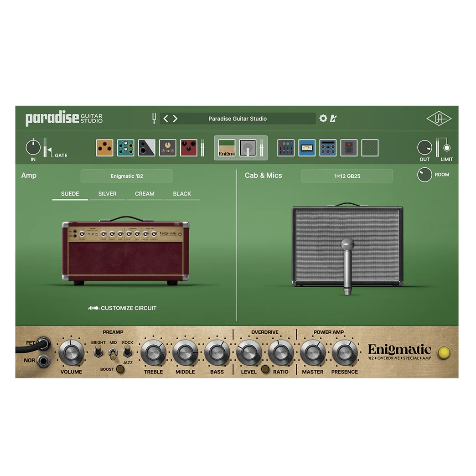Flip the BRIGHT toggle switch
This screenshot has width=476, height=476.
pos(98,352)
